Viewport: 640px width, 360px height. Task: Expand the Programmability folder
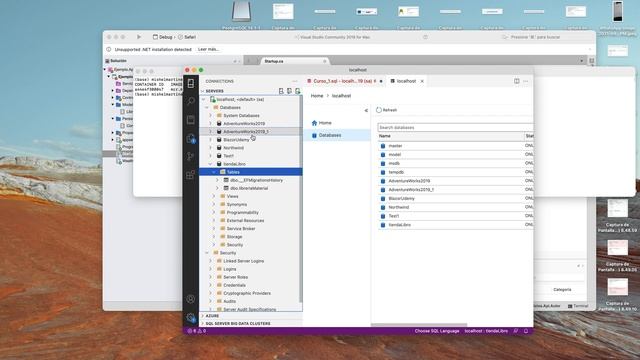pos(213,212)
